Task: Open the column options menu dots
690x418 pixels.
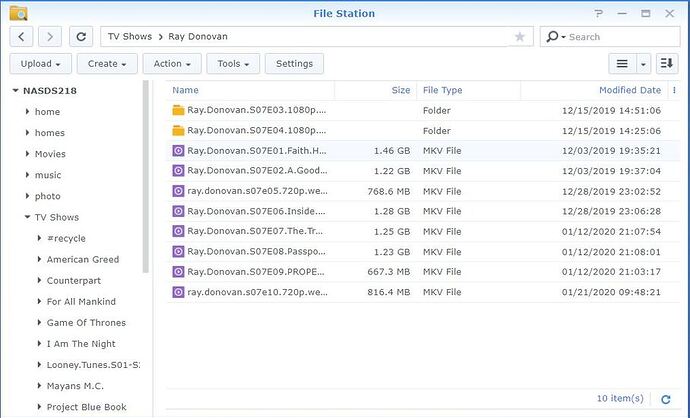Action: click(x=674, y=90)
